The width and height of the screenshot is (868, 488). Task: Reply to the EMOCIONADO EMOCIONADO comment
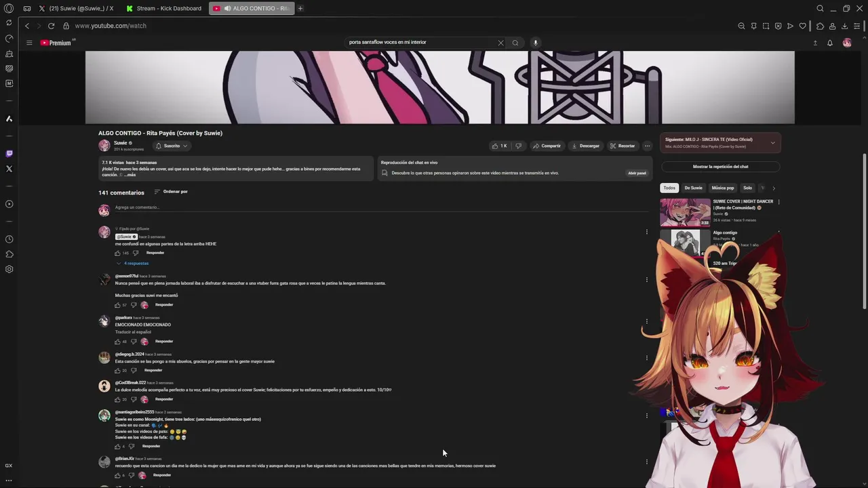(x=164, y=342)
